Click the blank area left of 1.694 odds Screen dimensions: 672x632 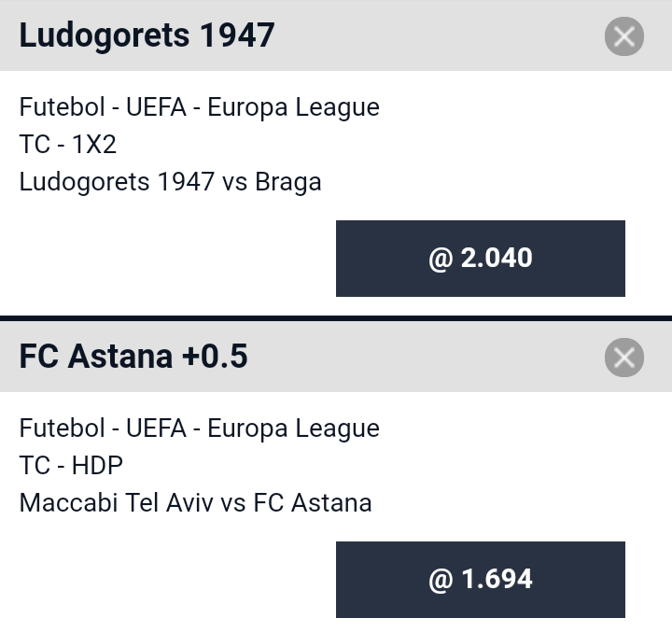pyautogui.click(x=168, y=580)
